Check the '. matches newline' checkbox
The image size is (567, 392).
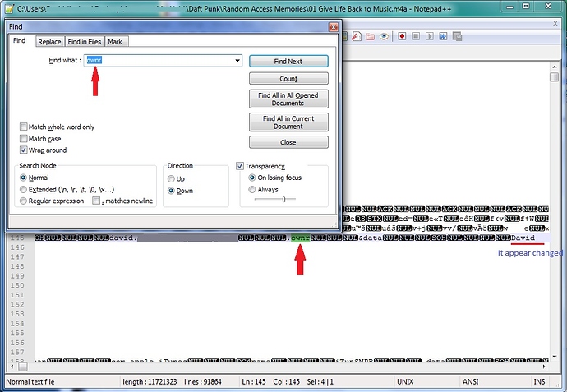coord(96,201)
